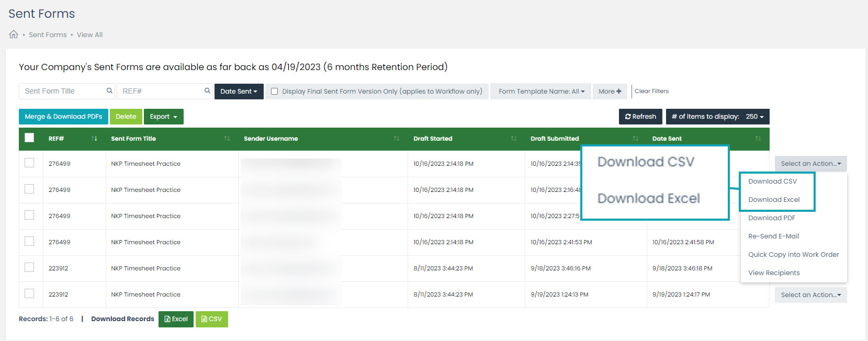Click the Clear Filters link

click(651, 91)
